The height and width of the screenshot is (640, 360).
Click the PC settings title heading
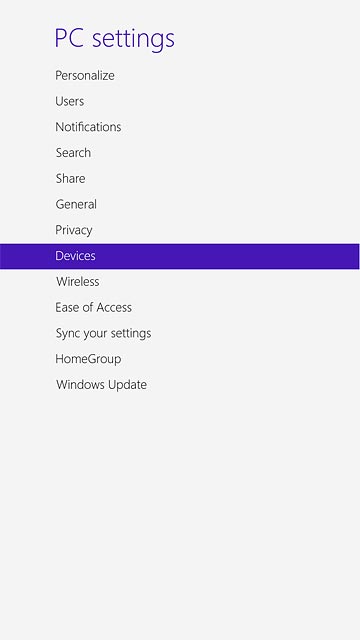pos(115,39)
